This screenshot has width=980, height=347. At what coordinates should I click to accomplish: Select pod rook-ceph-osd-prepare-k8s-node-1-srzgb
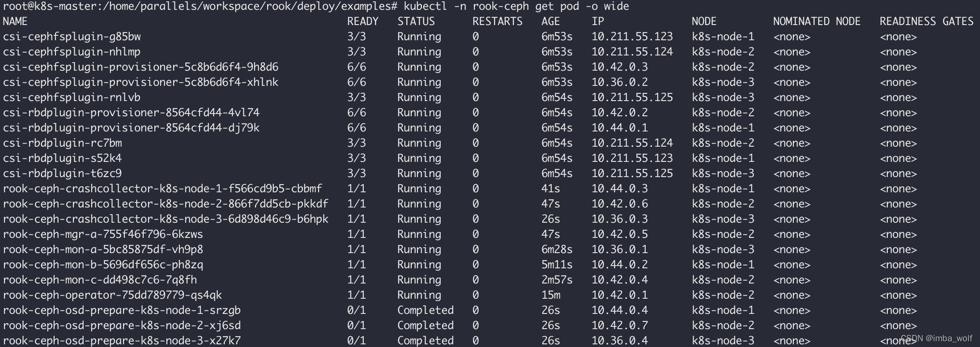122,310
